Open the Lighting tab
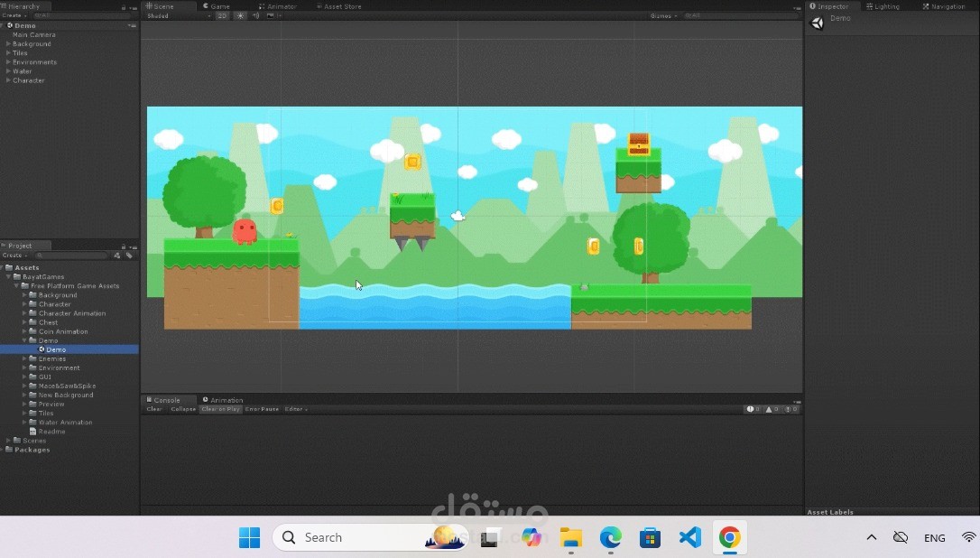The height and width of the screenshot is (558, 980). (x=883, y=6)
